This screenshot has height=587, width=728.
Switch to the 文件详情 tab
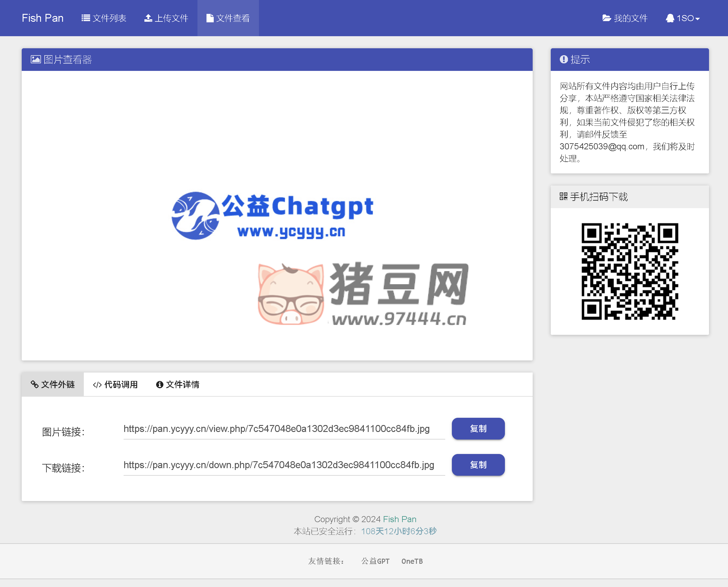coord(178,385)
